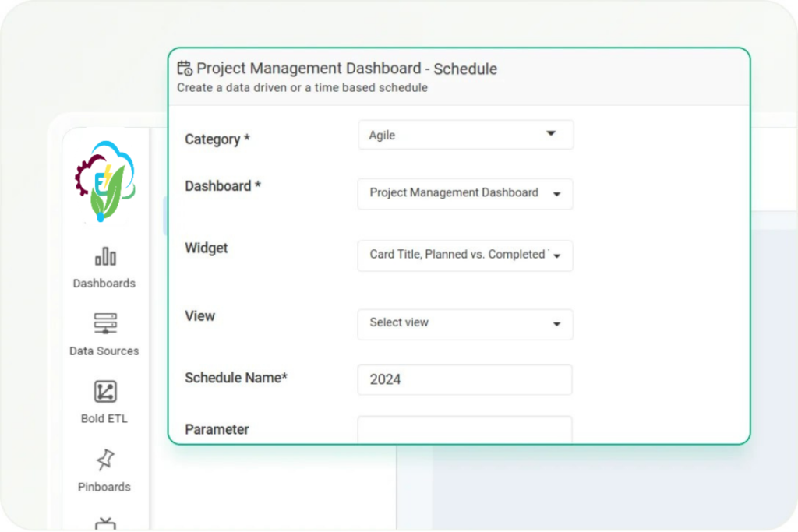Click the Bold BI cloud logo
The width and height of the screenshot is (798, 532).
point(105,181)
